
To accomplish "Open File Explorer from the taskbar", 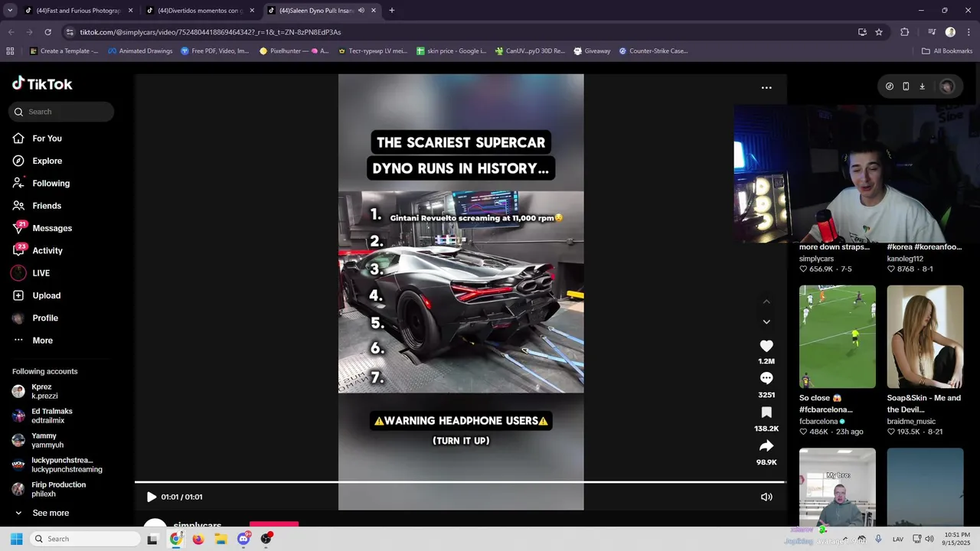I will click(220, 539).
